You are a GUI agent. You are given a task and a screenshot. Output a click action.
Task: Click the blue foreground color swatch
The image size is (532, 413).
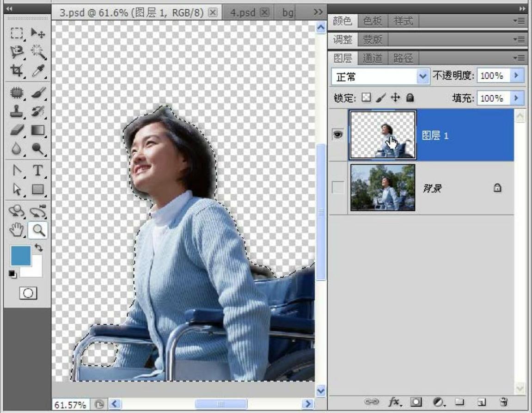21,255
